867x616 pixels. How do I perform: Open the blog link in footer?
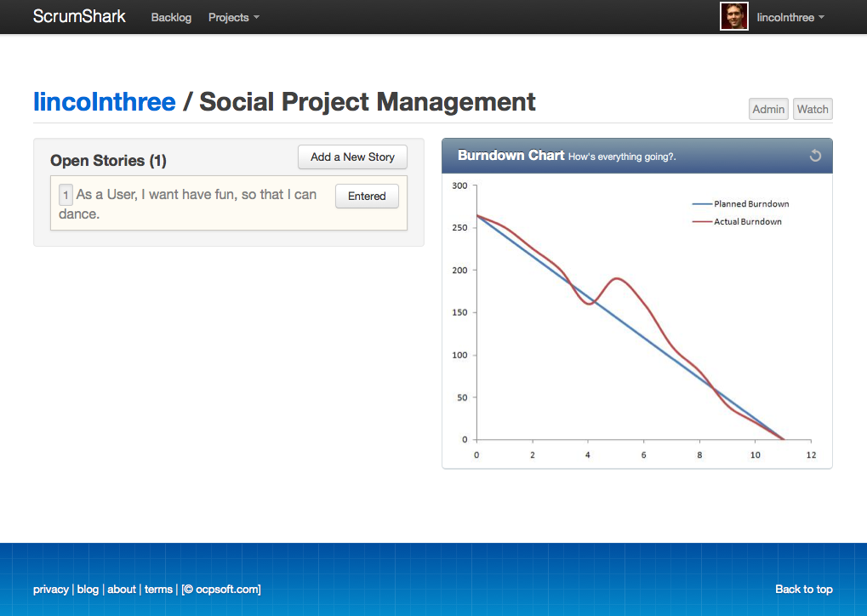click(x=88, y=590)
